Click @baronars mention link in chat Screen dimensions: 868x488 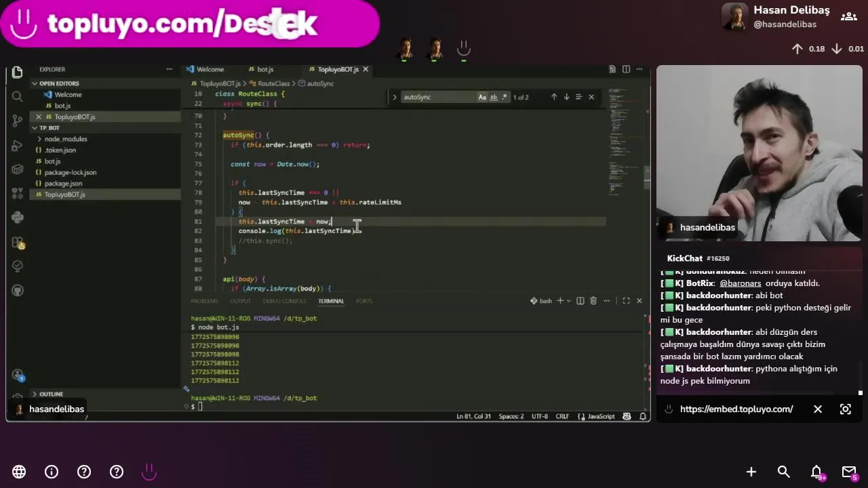pyautogui.click(x=740, y=283)
